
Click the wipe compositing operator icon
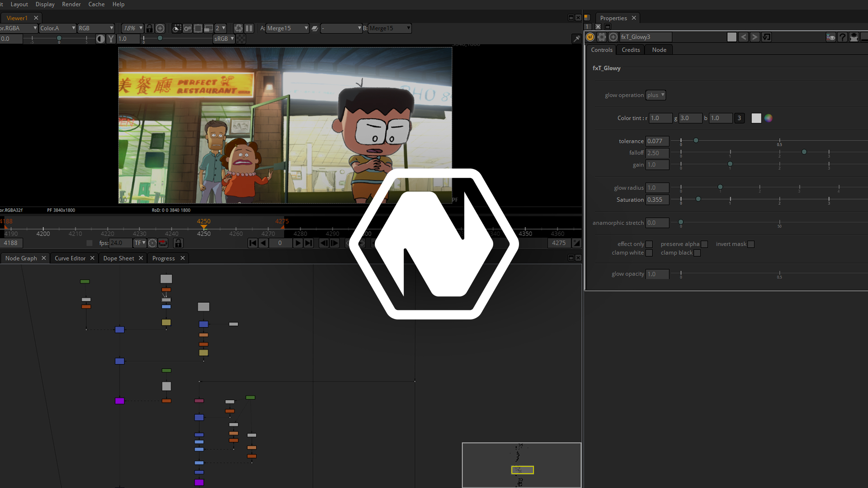point(315,28)
